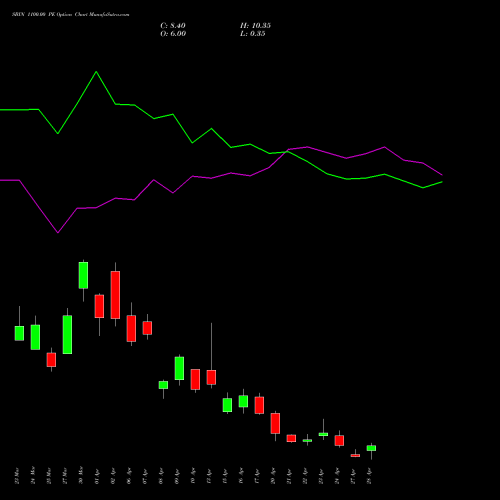Click the "20 Apr" date axis label
The image size is (500, 500).
point(273,476)
